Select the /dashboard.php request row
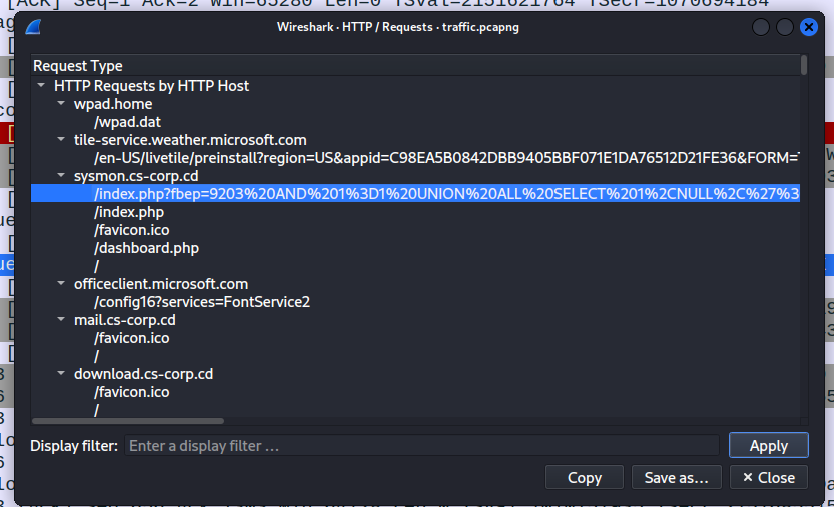The width and height of the screenshot is (834, 507). coord(415,248)
